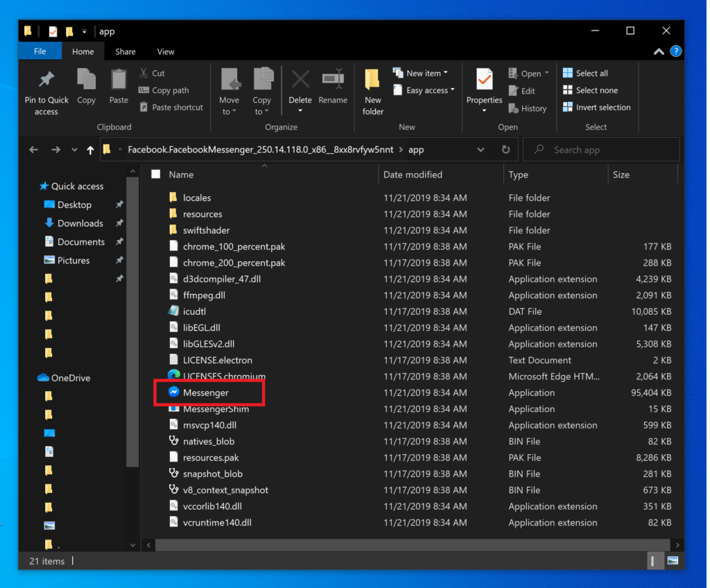Pin the current folder to Quick access
710x588 pixels.
tap(46, 91)
